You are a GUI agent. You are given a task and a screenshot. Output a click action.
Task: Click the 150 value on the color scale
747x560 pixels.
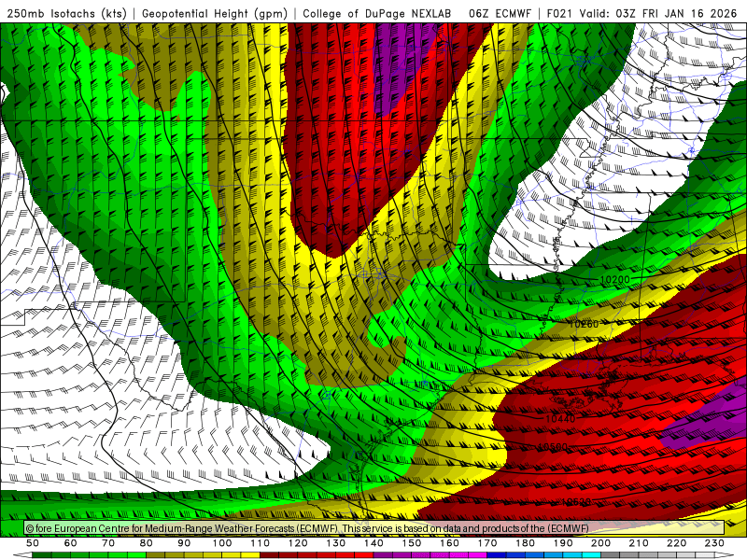[x=412, y=543]
